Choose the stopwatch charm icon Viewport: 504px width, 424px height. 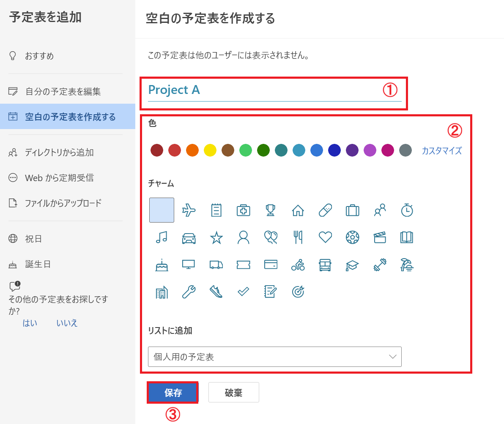(407, 210)
